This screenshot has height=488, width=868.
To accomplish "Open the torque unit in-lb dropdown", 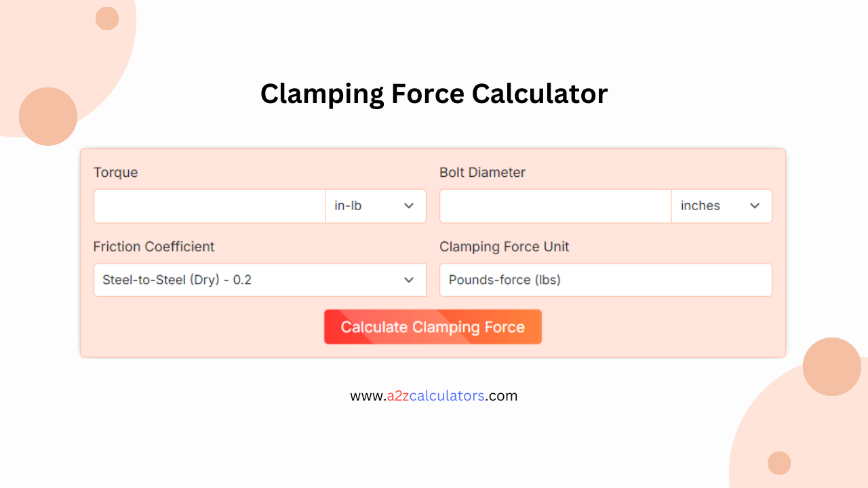I will pos(376,205).
